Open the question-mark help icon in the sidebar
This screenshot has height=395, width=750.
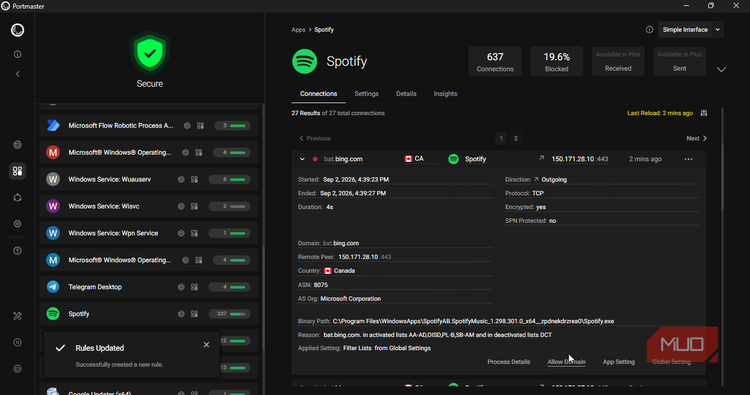[18, 251]
